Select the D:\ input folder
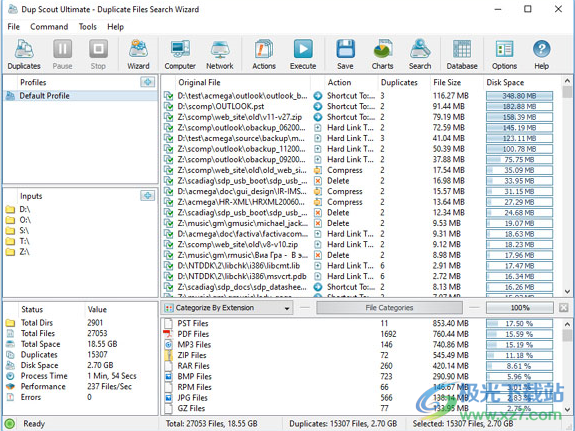The width and height of the screenshot is (575, 431). [x=19, y=209]
